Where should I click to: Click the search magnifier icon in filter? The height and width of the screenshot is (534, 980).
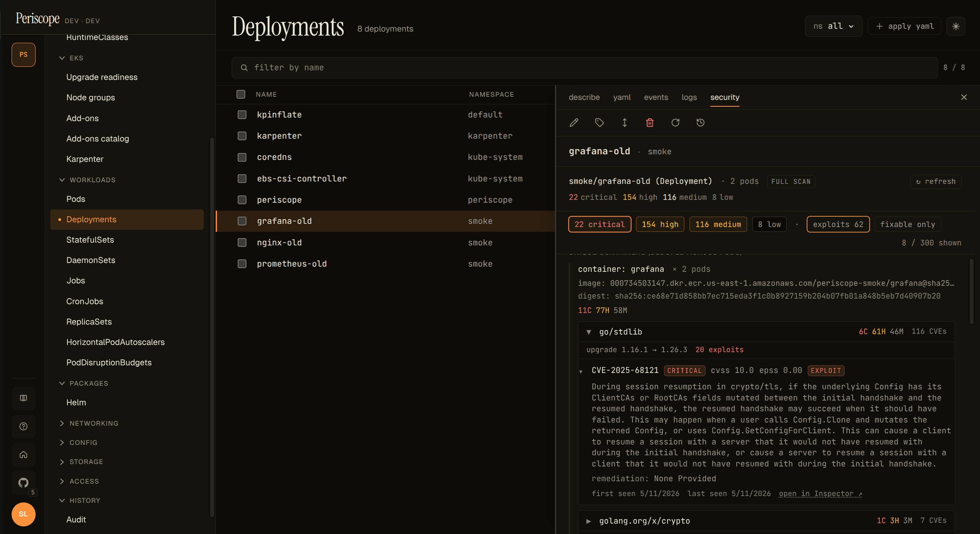point(244,68)
